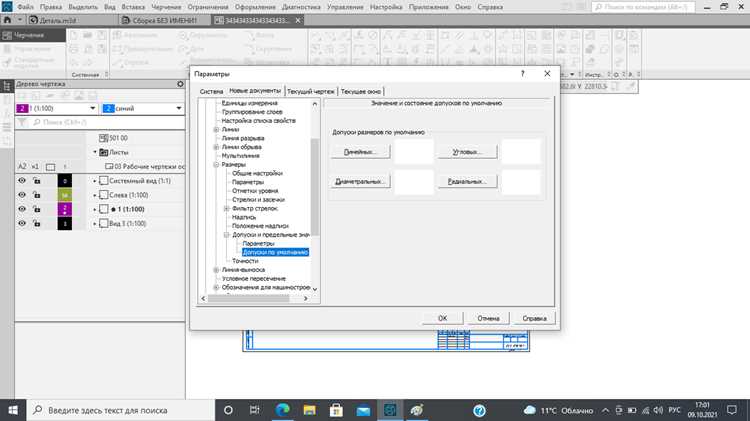750x421 pixels.
Task: Open Microsoft Store from the taskbar
Action: [x=336, y=410]
